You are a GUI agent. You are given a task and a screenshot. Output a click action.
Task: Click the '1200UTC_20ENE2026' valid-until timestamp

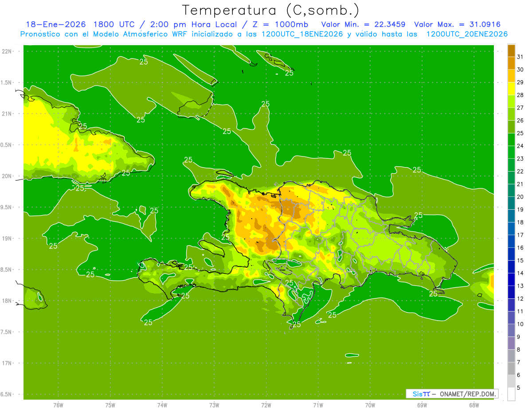pyautogui.click(x=467, y=34)
